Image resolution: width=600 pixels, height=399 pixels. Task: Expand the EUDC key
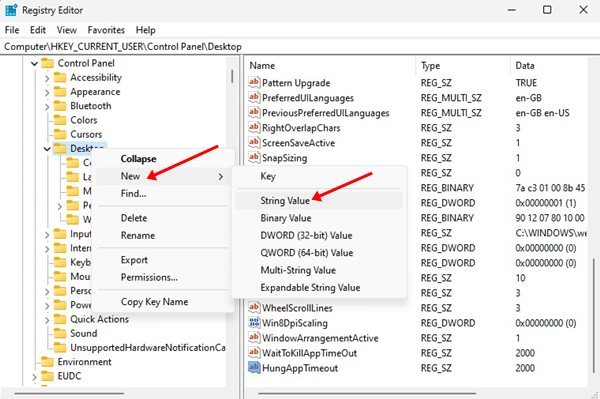(x=34, y=376)
